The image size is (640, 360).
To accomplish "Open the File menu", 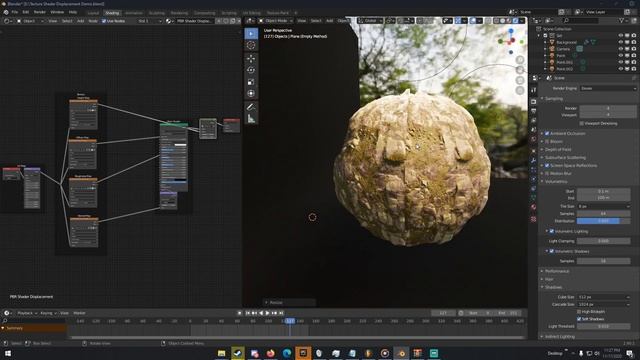I will (x=15, y=12).
